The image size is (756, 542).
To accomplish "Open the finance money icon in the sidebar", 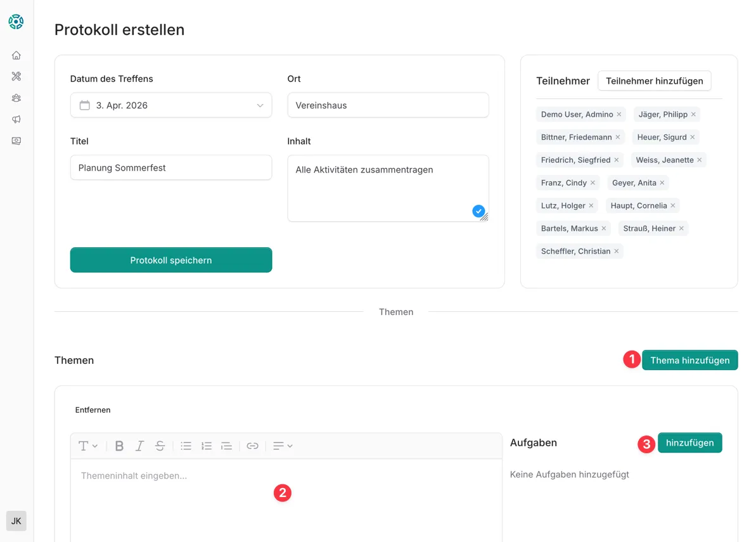I will pyautogui.click(x=16, y=141).
